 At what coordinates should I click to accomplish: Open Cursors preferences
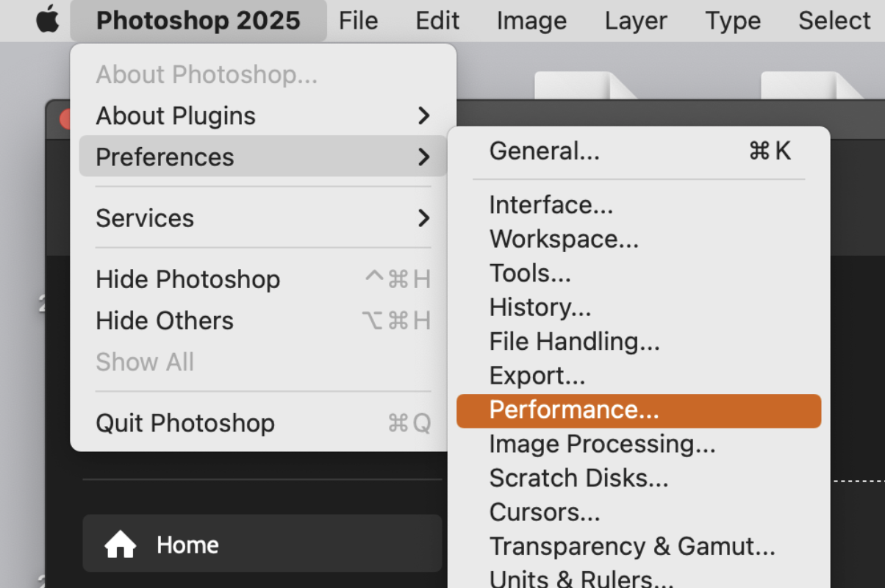pyautogui.click(x=546, y=512)
